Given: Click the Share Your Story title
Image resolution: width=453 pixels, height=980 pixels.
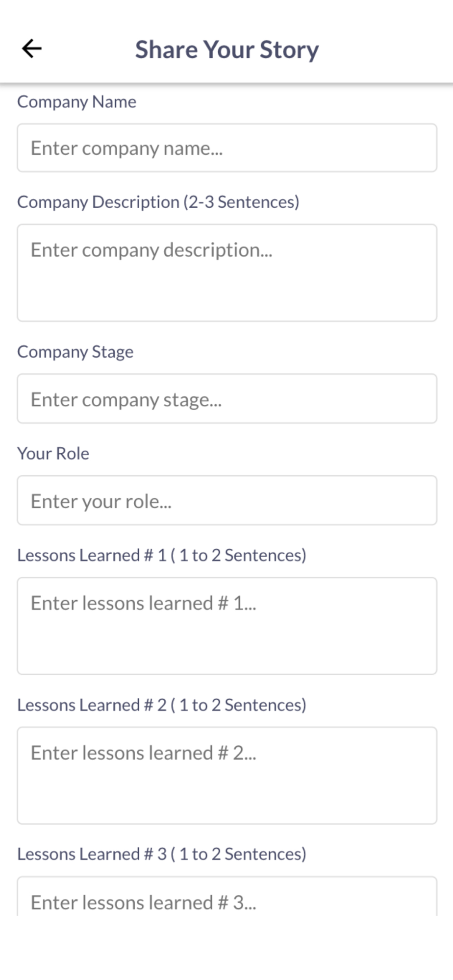Looking at the screenshot, I should coord(227,49).
